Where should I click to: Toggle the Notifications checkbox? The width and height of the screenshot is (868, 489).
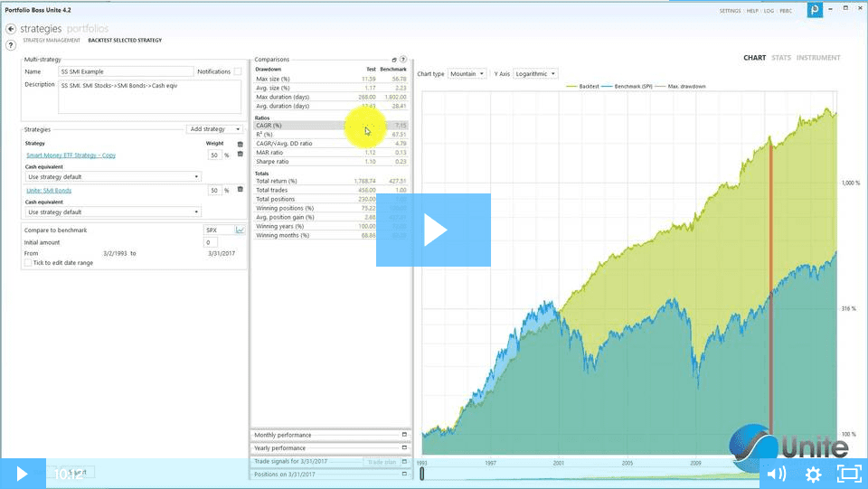click(238, 71)
